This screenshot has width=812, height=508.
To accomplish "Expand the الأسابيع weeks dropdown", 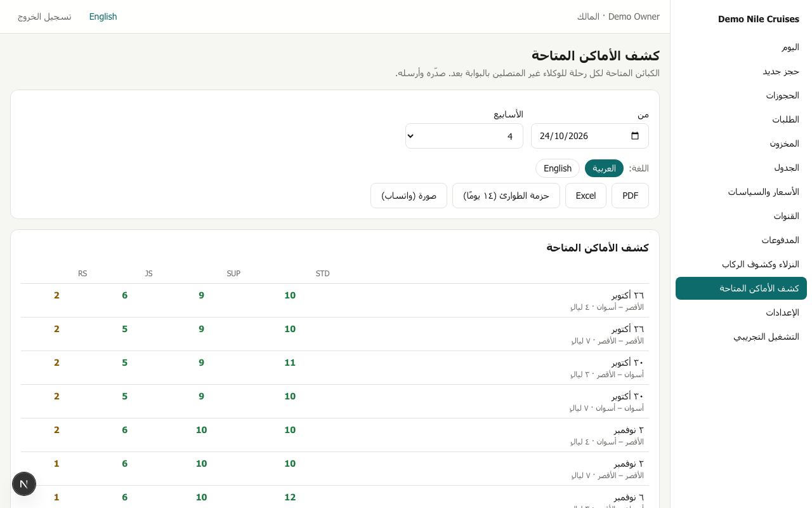I will (x=464, y=136).
